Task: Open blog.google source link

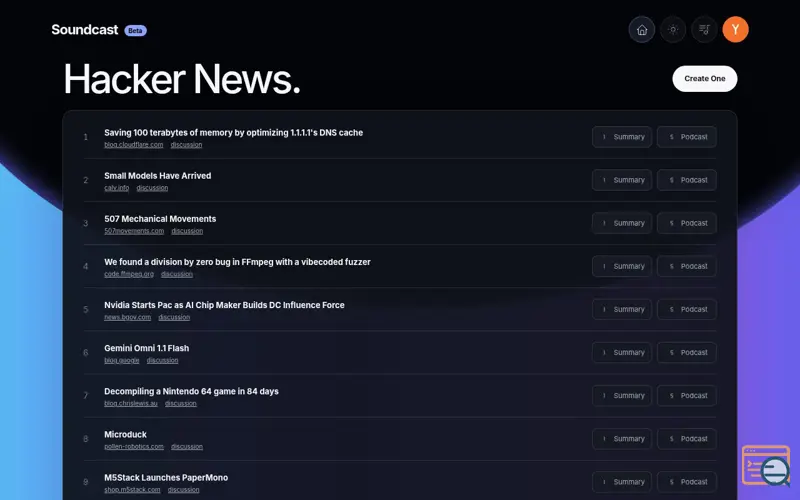Action: point(122,360)
